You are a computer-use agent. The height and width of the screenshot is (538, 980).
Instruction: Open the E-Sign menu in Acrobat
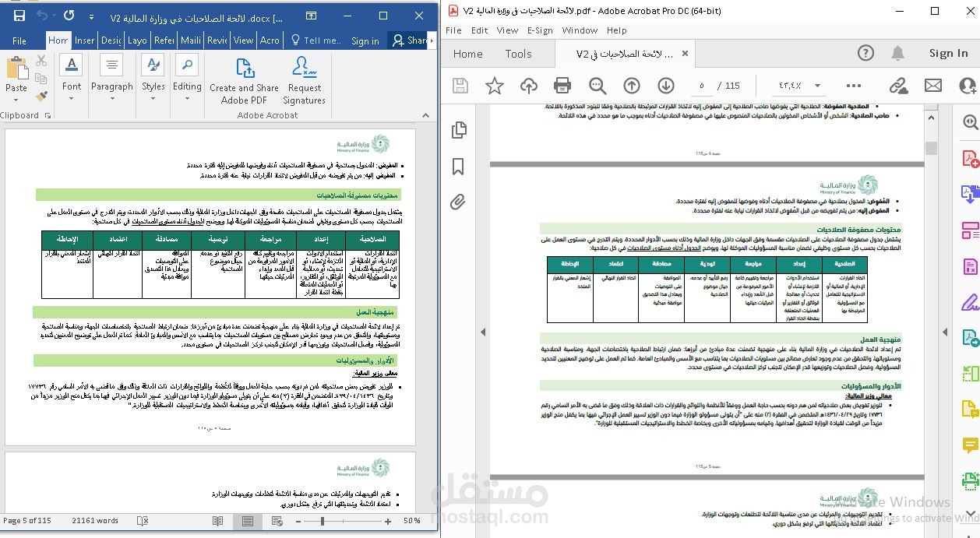coord(540,30)
